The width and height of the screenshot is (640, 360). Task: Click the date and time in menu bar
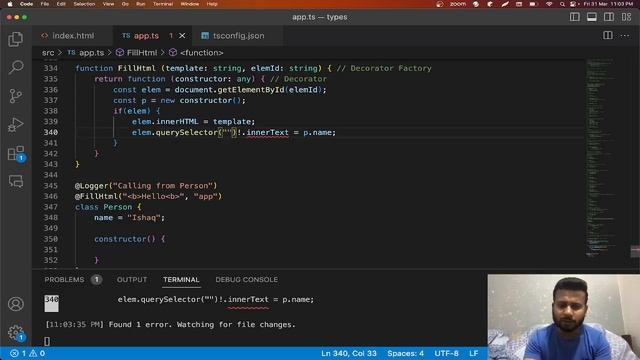point(608,4)
